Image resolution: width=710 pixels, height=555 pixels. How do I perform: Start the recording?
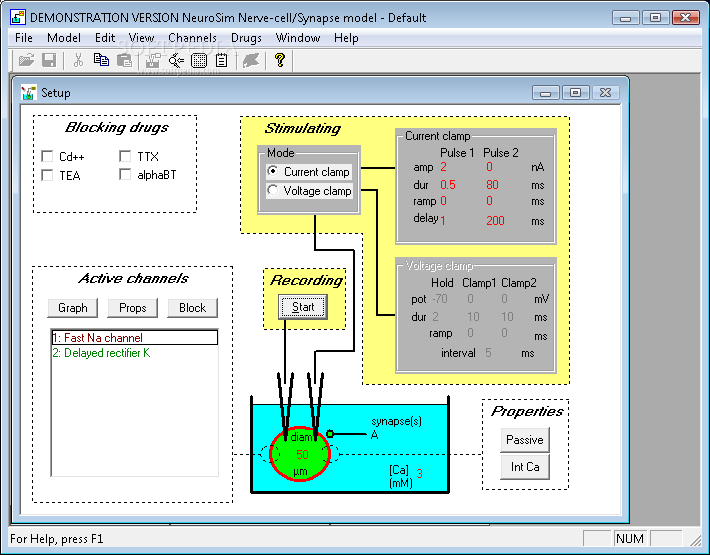[x=303, y=307]
